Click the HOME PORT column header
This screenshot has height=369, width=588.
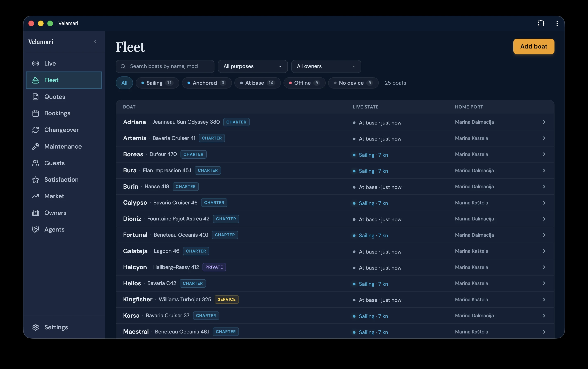469,107
